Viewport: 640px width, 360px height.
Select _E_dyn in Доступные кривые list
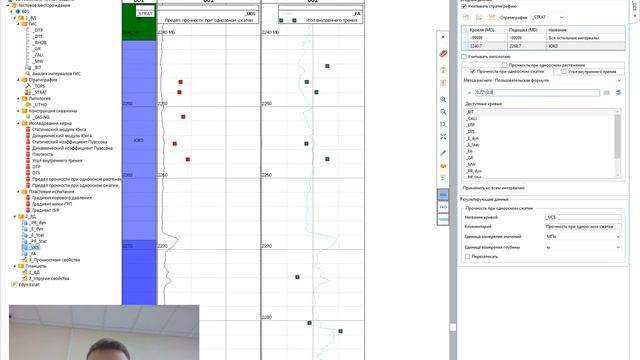tap(473, 138)
